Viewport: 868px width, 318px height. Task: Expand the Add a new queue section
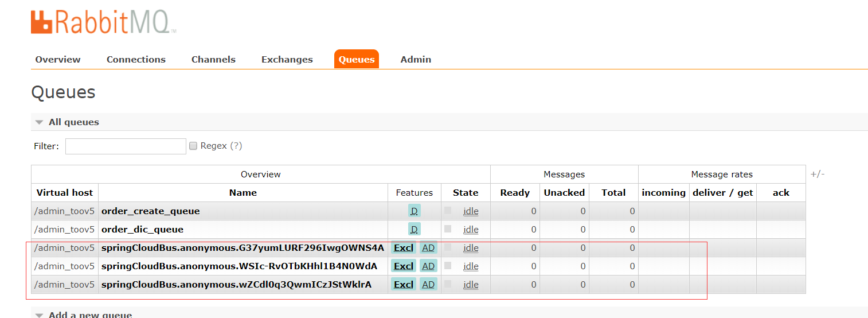(x=84, y=315)
